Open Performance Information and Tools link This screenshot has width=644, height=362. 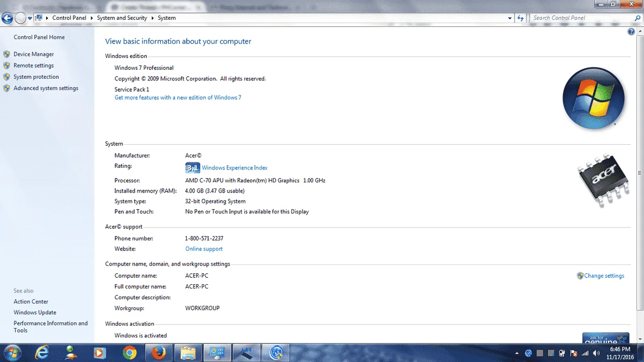point(50,327)
